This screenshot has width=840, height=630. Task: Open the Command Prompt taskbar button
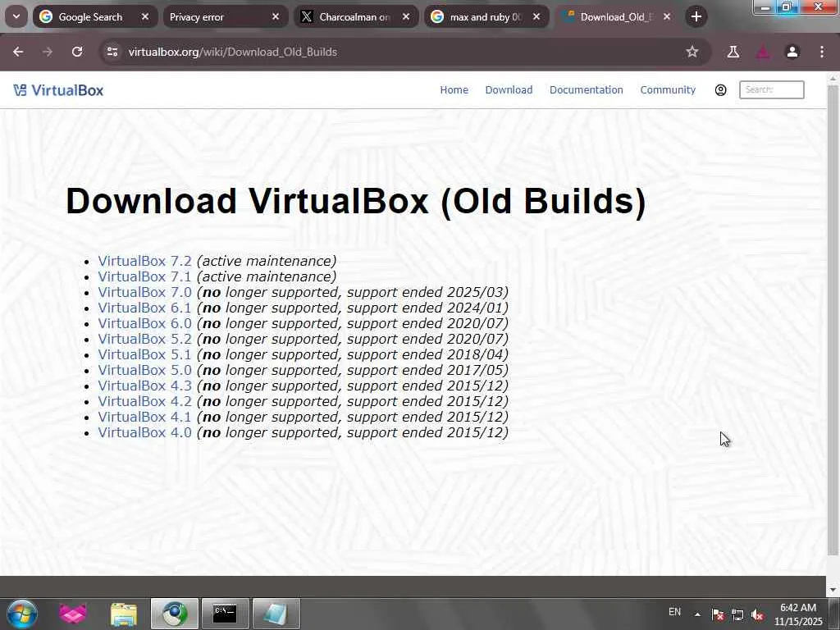tap(225, 614)
